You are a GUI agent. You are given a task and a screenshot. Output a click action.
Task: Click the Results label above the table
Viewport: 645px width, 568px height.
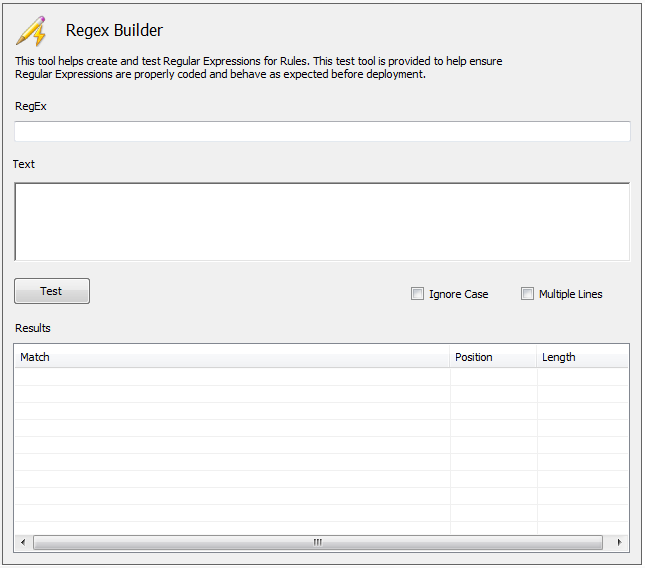(33, 328)
